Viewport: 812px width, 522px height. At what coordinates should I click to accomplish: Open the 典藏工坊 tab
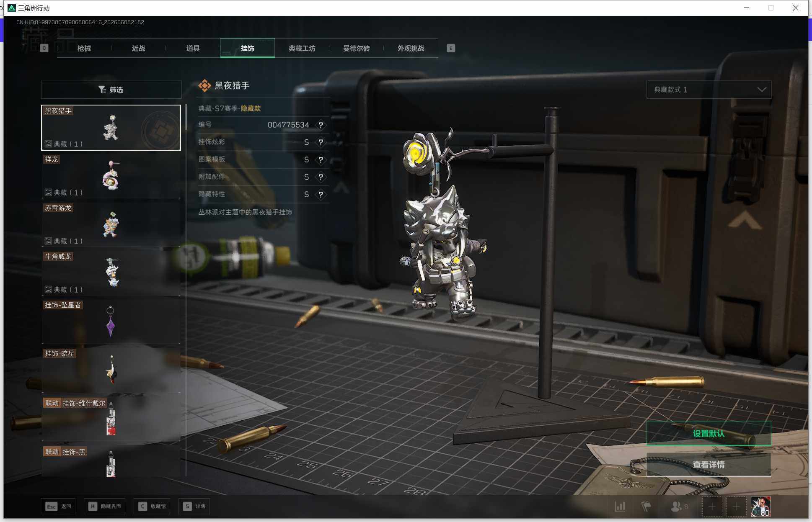[x=302, y=48]
